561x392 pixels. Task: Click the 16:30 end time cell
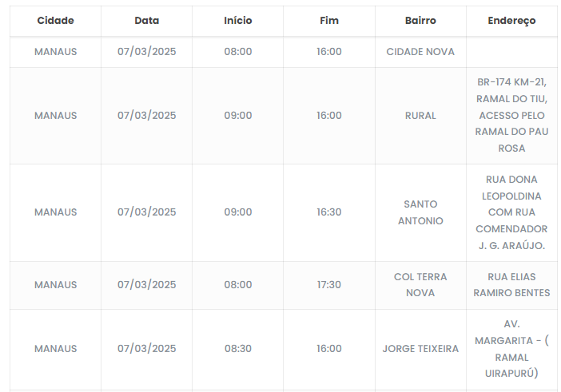[x=328, y=212]
